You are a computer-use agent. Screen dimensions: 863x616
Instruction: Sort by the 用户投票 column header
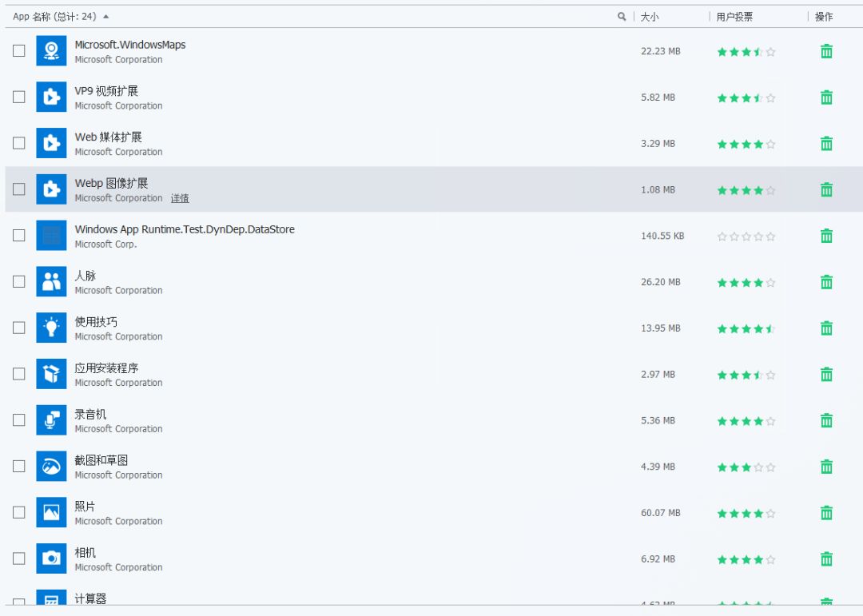coord(734,17)
